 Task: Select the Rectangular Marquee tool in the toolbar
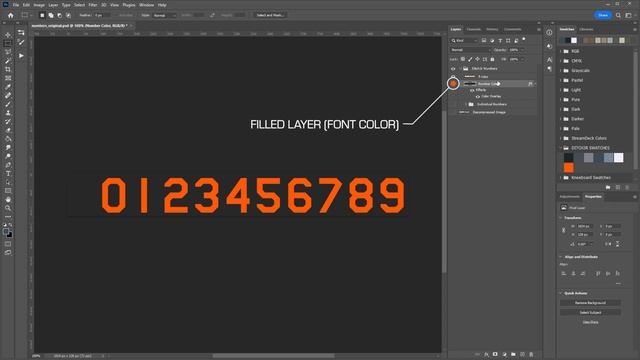coord(8,43)
